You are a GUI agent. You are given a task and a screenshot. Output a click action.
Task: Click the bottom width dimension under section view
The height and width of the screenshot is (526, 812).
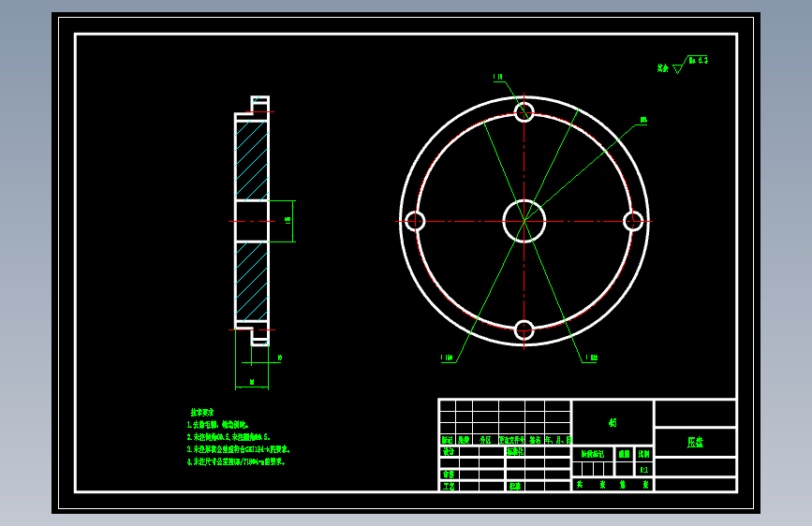(x=252, y=382)
